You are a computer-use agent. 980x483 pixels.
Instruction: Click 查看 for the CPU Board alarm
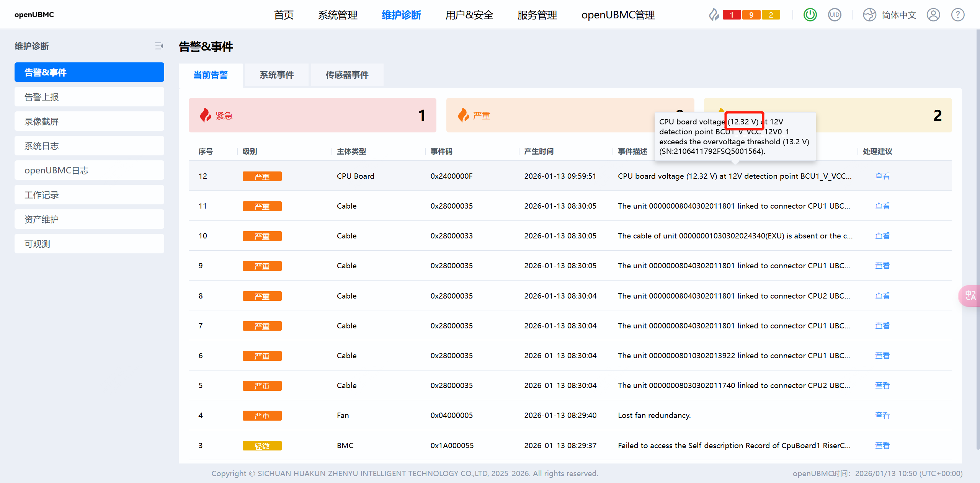point(882,176)
